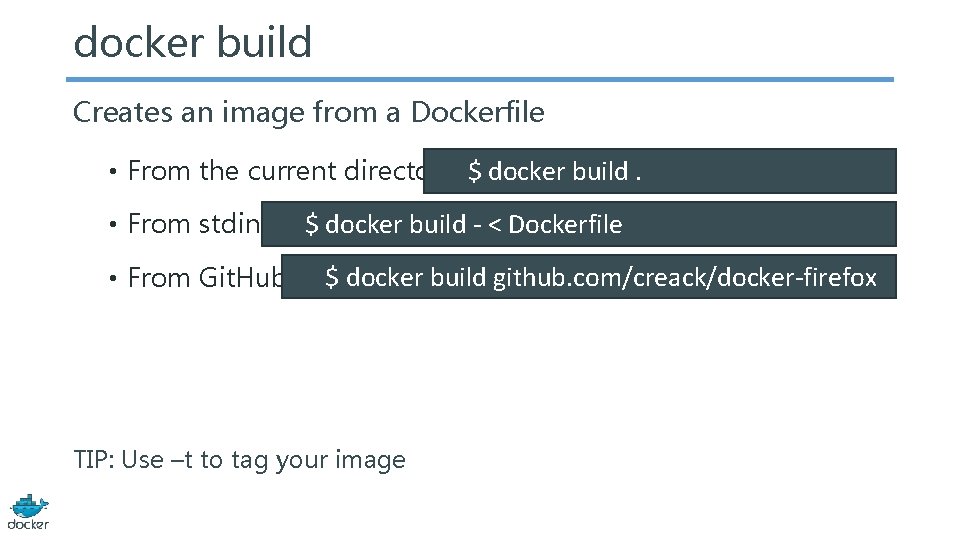
Task: Click the bullet dot before 'From GitHub'
Action: pos(117,279)
